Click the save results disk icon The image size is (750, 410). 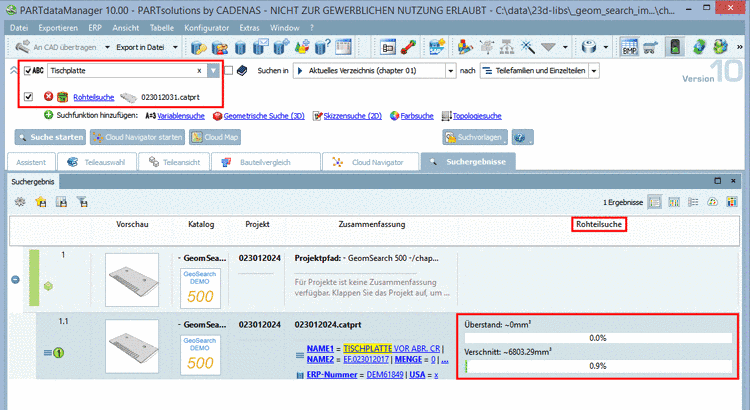pyautogui.click(x=62, y=202)
